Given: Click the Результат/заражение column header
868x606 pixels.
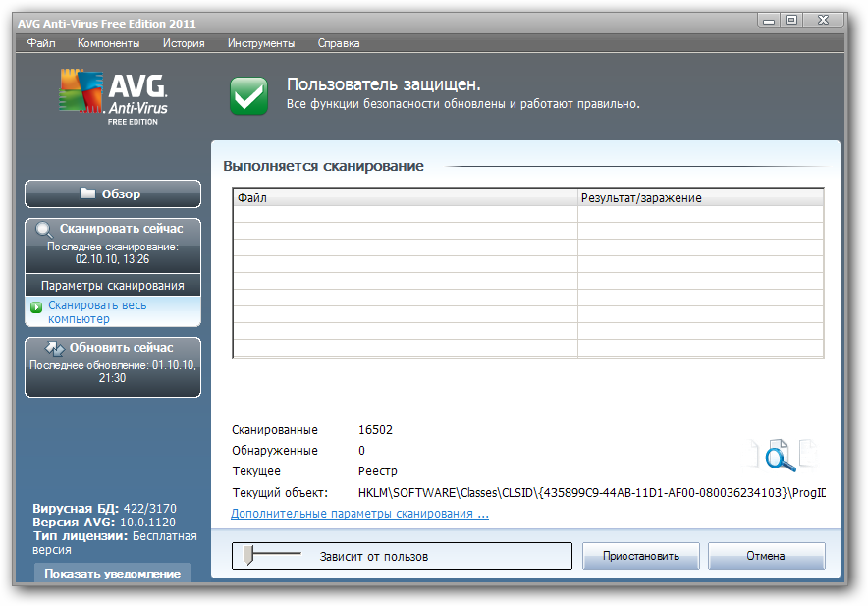Looking at the screenshot, I should [701, 197].
